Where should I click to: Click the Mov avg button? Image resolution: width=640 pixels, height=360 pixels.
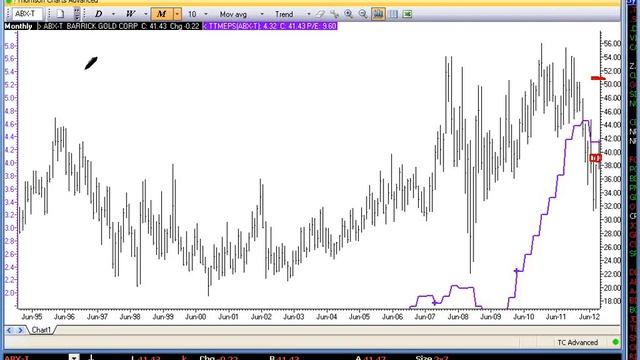(x=233, y=14)
